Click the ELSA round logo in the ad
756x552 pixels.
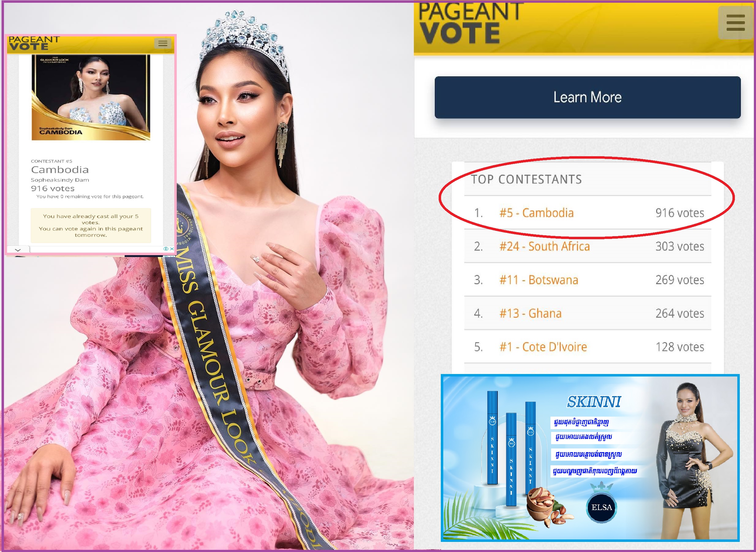coord(601,507)
